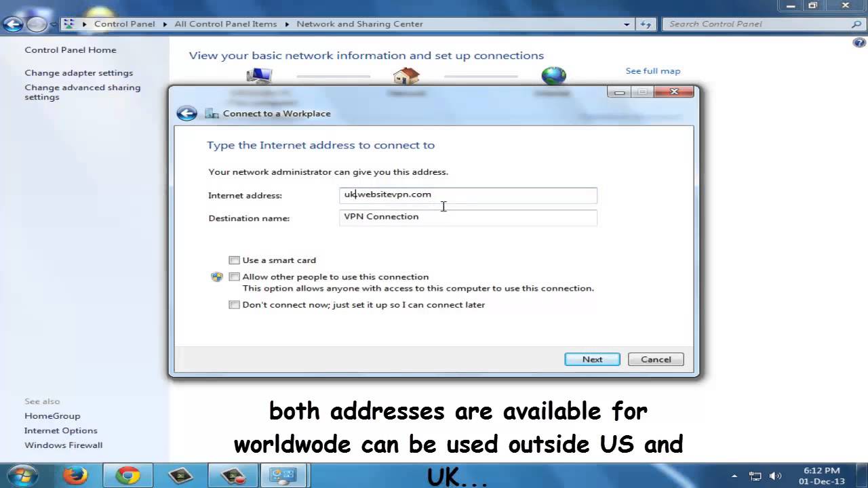
Task: Select the Control Panel breadcrumb
Action: click(x=125, y=24)
